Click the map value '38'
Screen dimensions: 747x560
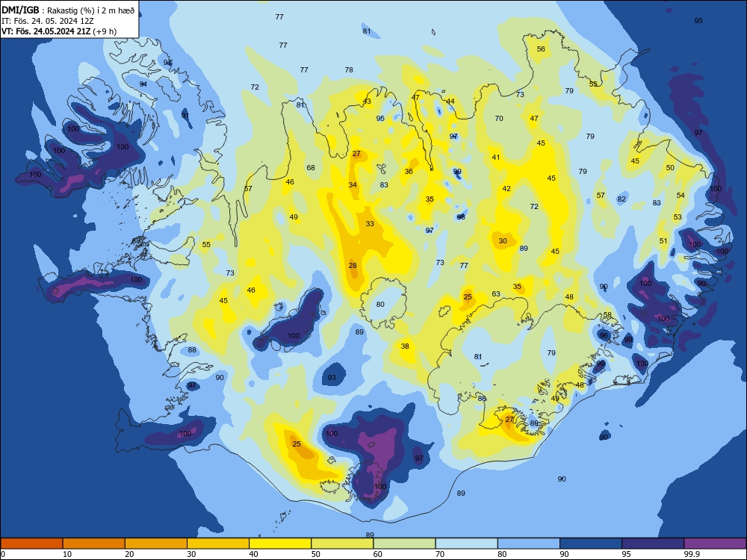tap(405, 346)
